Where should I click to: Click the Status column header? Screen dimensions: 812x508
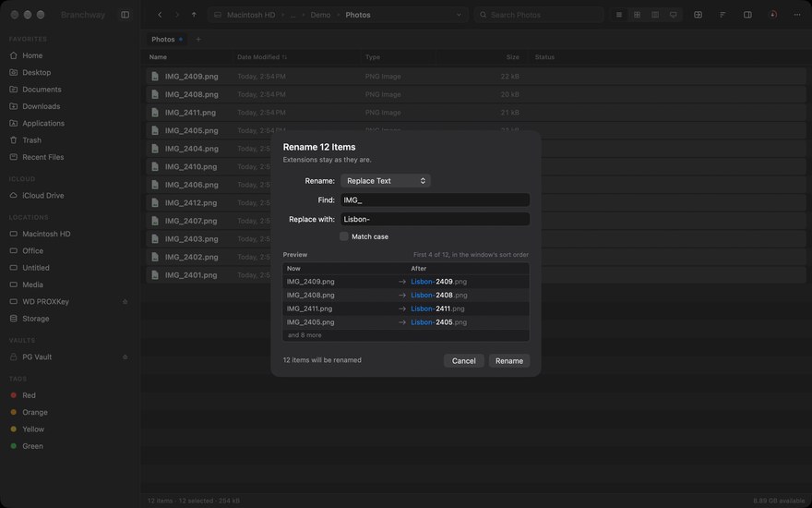[x=544, y=57]
